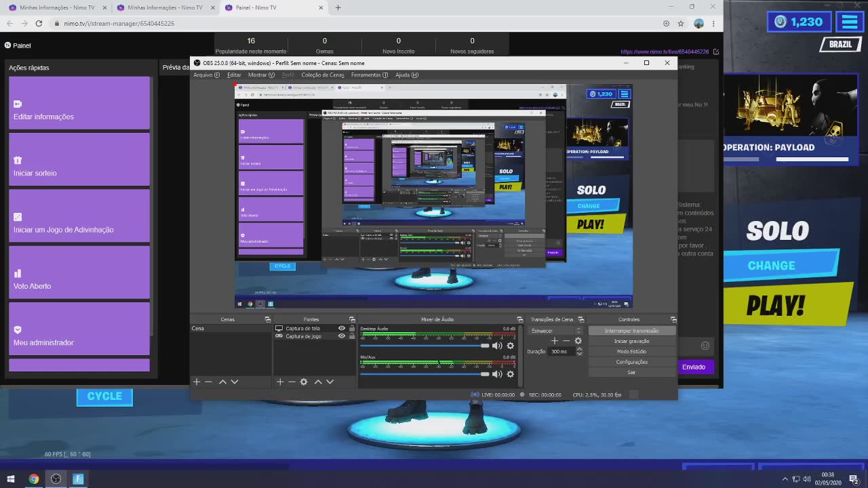Click Modo Estúdio button
The width and height of the screenshot is (868, 488).
[x=631, y=352]
